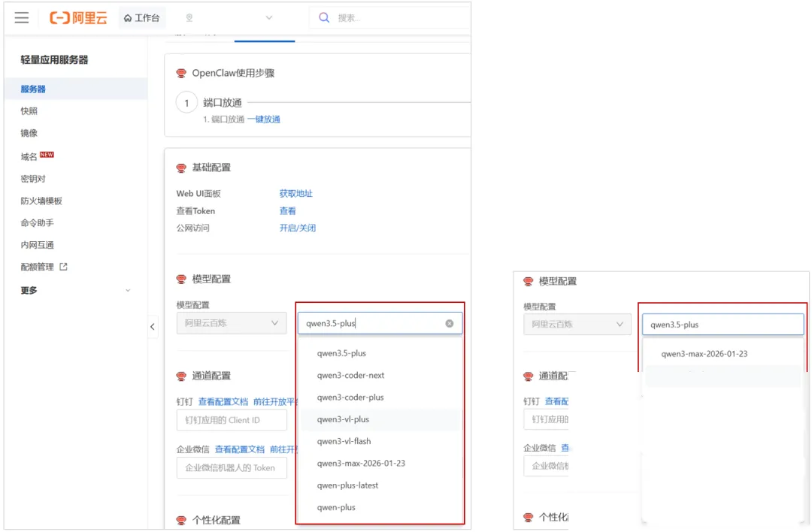Click the magnifier search icon
812x532 pixels.
[x=324, y=17]
